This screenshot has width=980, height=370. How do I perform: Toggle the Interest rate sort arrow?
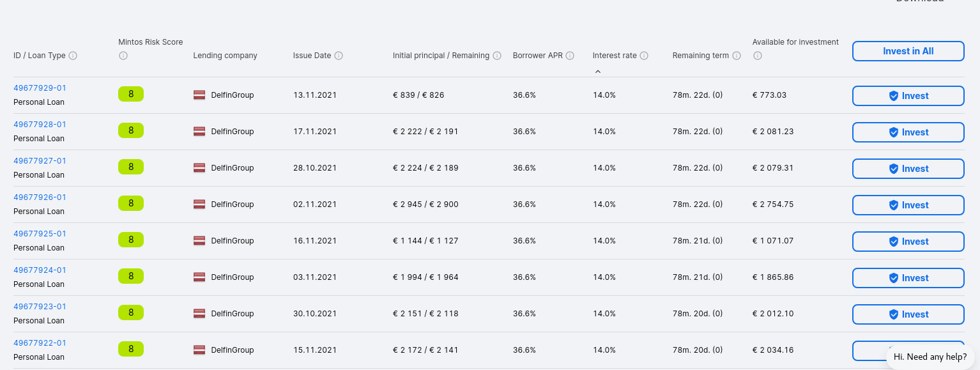click(x=598, y=72)
